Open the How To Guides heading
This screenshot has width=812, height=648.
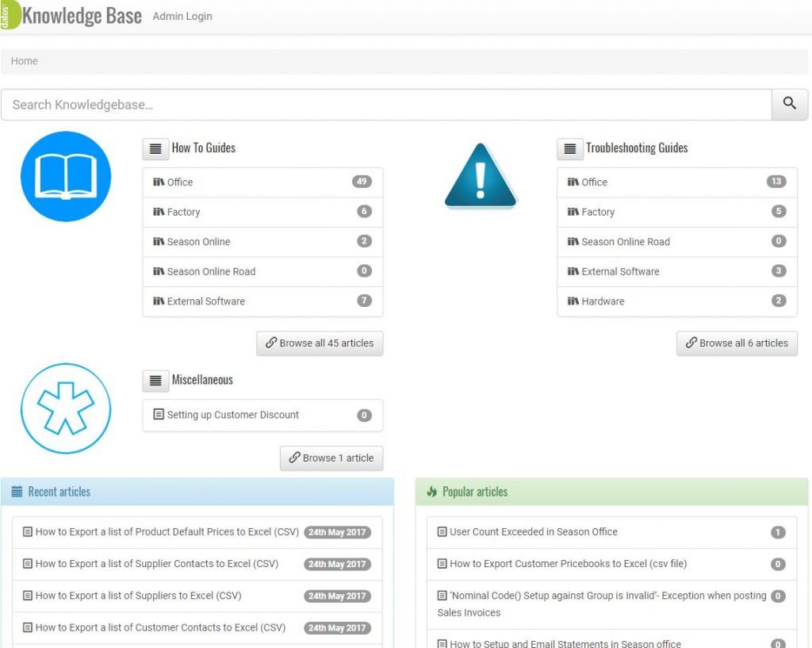pos(204,148)
